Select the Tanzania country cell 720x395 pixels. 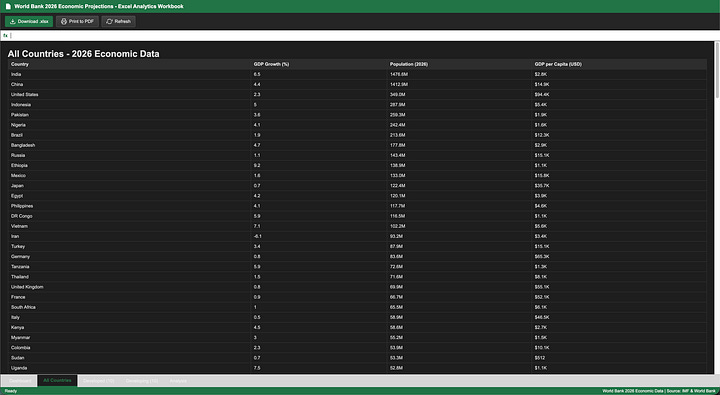(x=129, y=266)
